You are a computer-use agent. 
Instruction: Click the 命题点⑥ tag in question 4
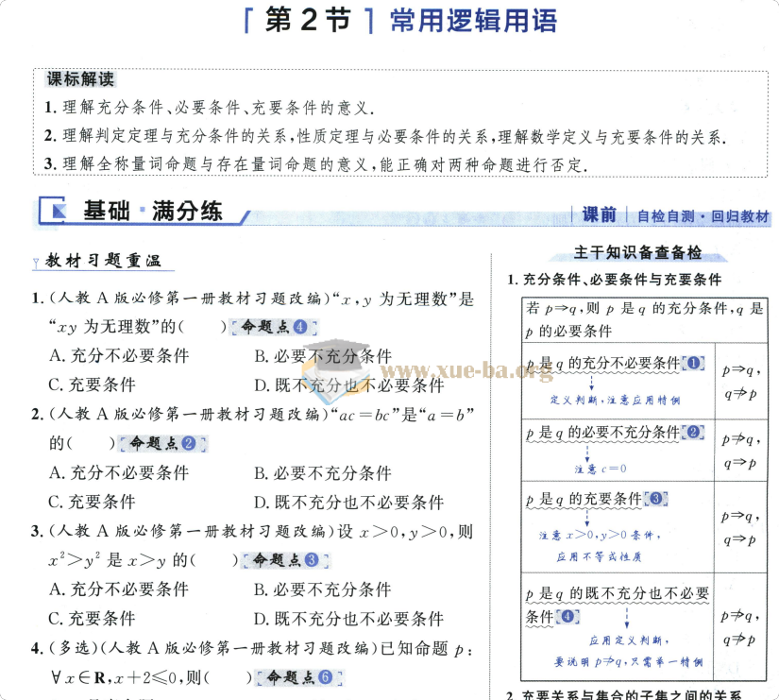point(299,677)
